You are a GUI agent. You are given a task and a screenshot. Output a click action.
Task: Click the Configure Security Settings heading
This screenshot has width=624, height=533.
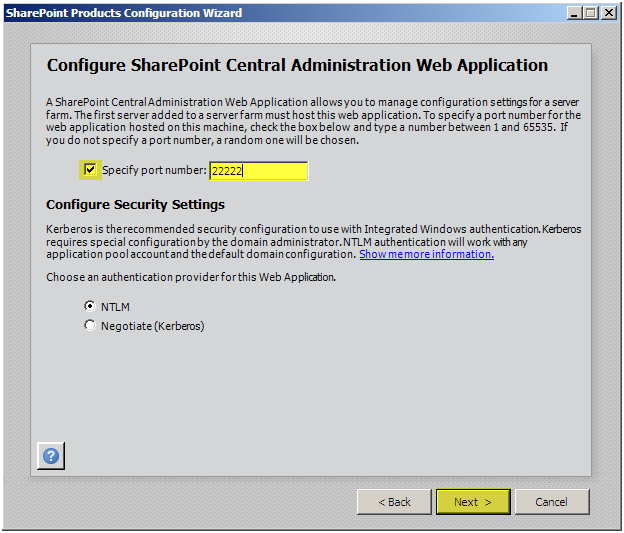click(135, 204)
